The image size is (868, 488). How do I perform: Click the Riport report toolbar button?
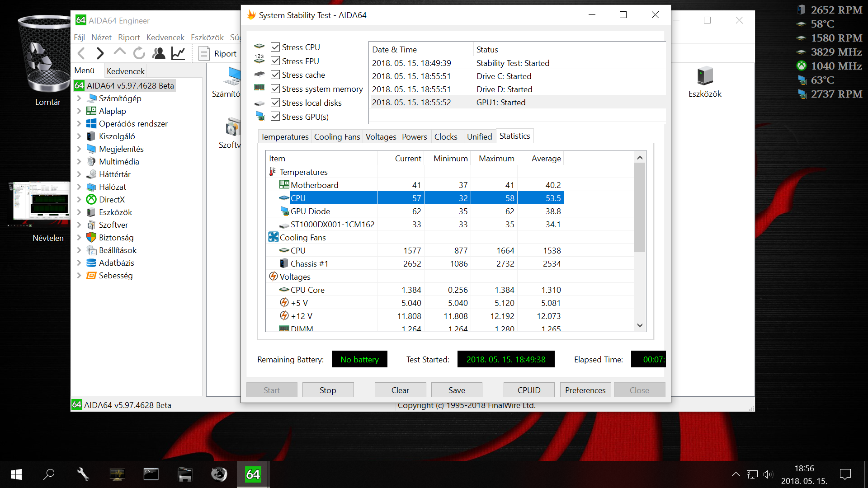coord(218,53)
